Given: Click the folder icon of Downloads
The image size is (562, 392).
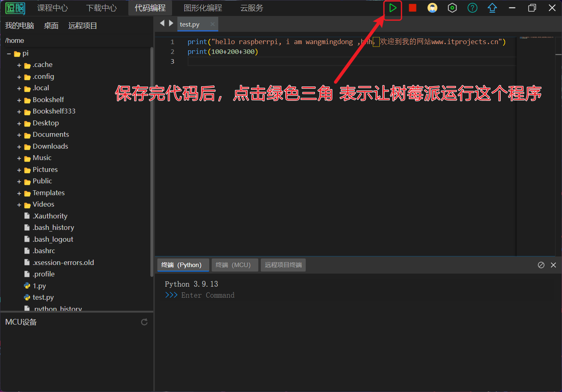Looking at the screenshot, I should 27,147.
